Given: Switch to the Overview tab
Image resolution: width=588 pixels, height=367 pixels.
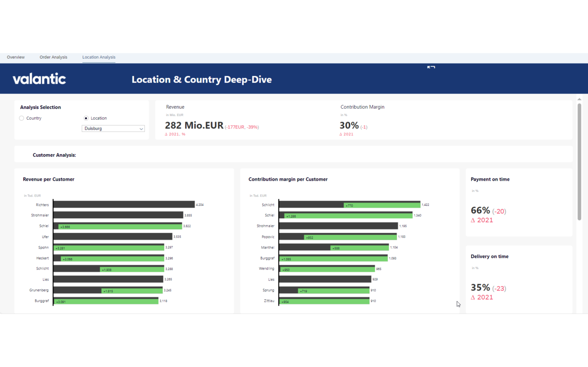Looking at the screenshot, I should (x=16, y=57).
